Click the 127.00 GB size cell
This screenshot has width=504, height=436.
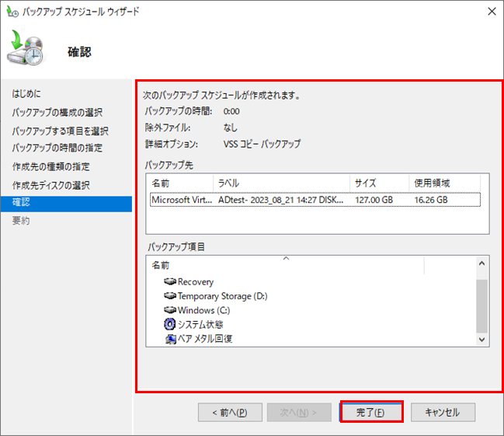click(374, 200)
